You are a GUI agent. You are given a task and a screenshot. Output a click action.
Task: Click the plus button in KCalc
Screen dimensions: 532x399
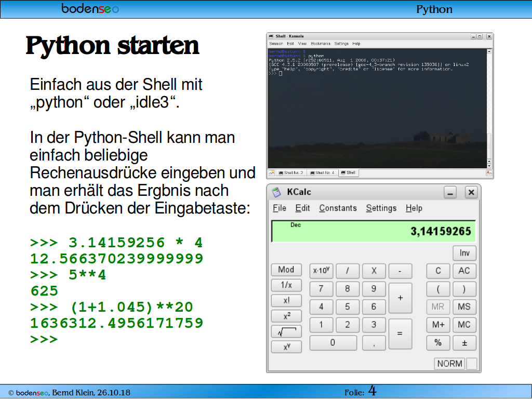coord(401,298)
